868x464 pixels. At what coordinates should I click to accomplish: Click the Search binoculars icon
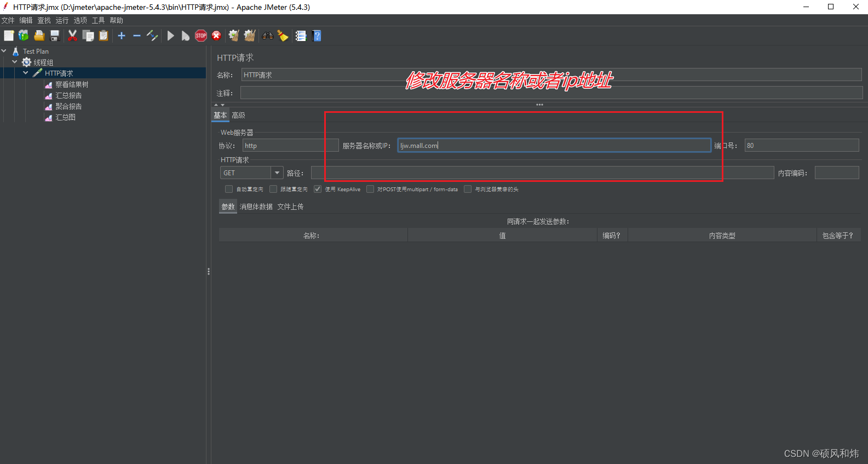(x=268, y=36)
